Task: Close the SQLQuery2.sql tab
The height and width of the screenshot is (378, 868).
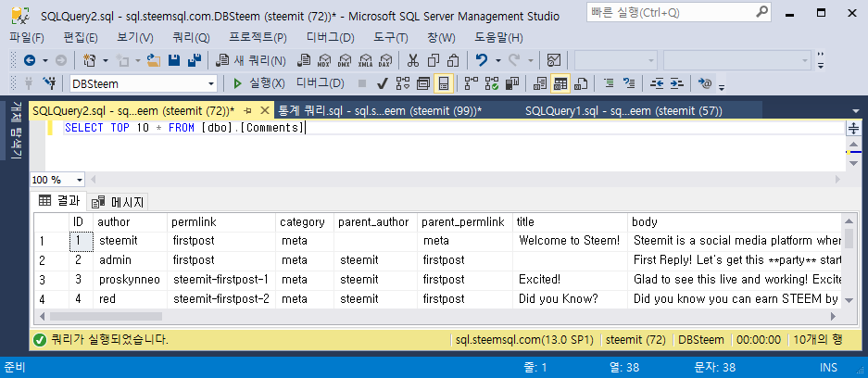Action: coord(265,110)
